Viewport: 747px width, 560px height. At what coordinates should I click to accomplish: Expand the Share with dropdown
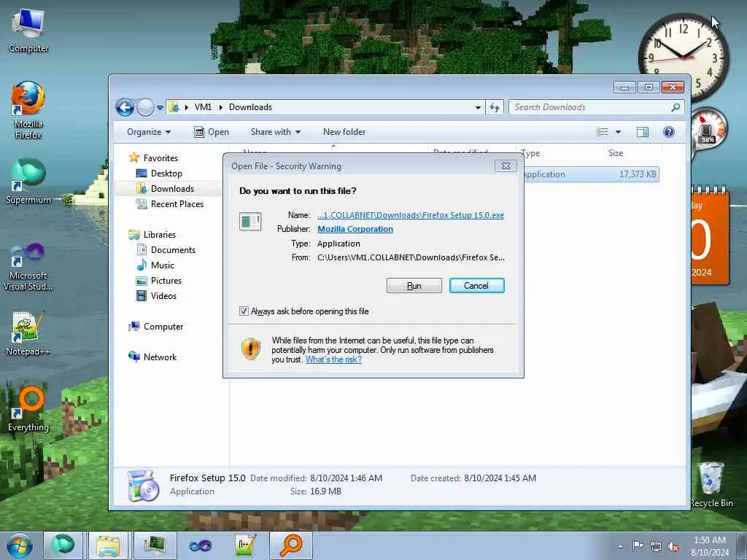click(275, 132)
